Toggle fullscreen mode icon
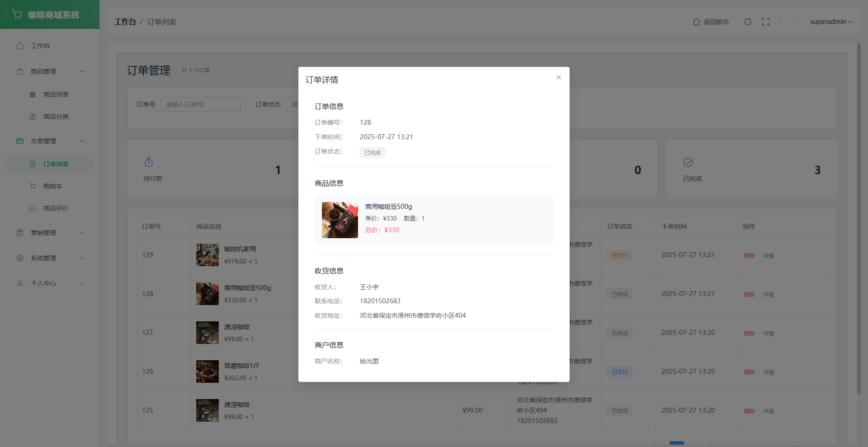This screenshot has width=868, height=447. point(766,22)
